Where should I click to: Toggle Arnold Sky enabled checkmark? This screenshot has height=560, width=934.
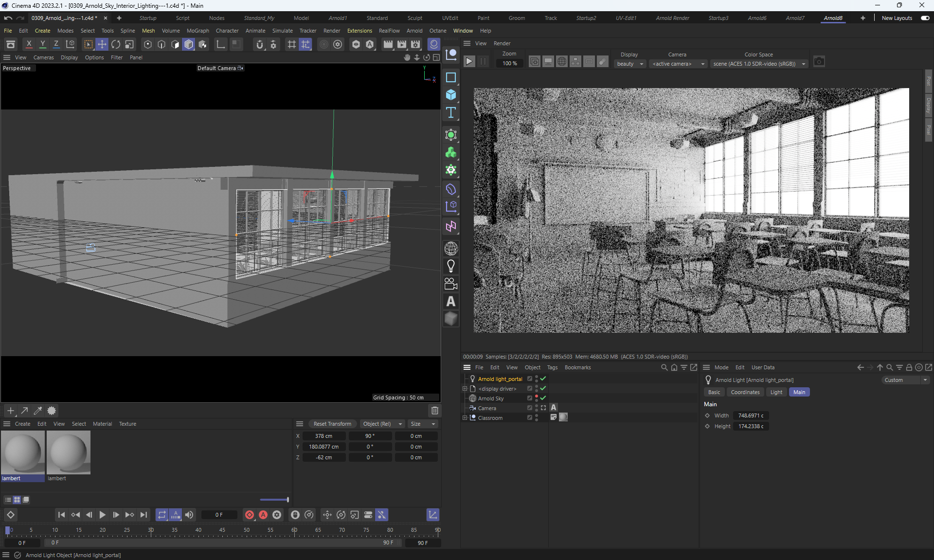pos(543,398)
